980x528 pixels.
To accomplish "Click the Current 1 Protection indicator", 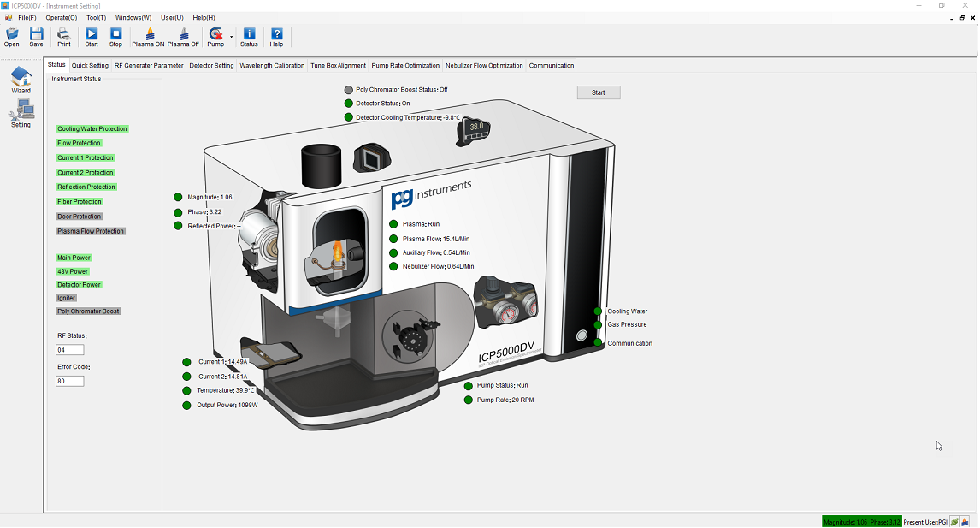I will click(86, 157).
